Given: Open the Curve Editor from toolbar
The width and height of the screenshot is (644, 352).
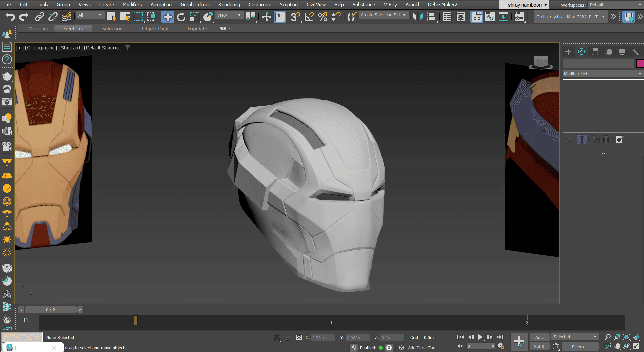Looking at the screenshot, I should tap(490, 17).
